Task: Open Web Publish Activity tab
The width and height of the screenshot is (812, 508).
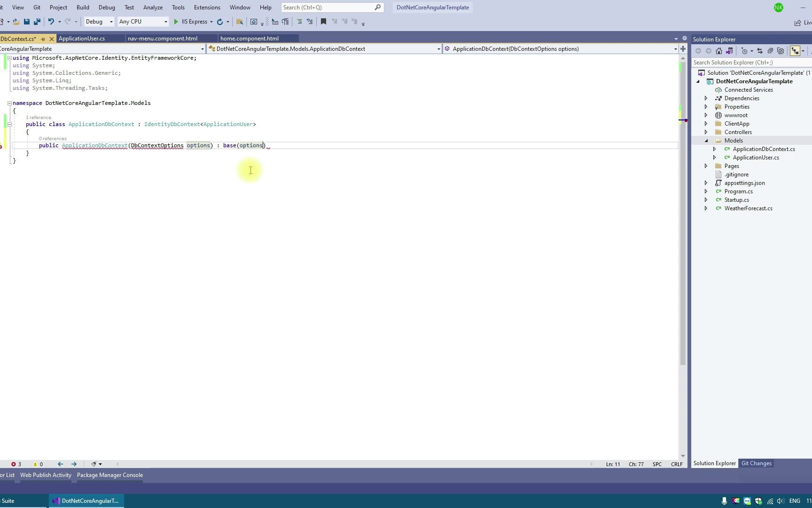Action: (x=46, y=475)
